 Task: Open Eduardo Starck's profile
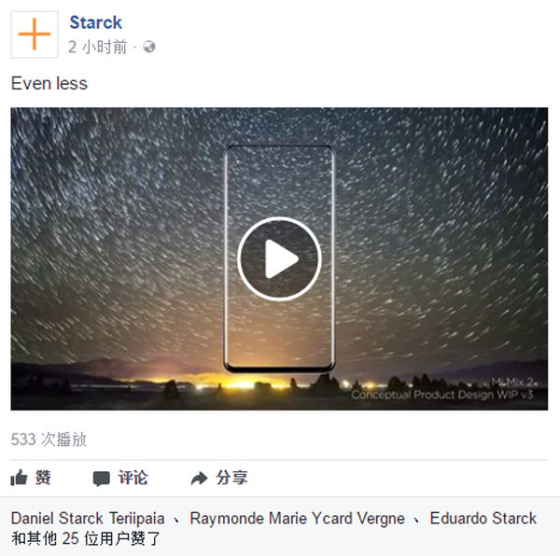pyautogui.click(x=483, y=518)
